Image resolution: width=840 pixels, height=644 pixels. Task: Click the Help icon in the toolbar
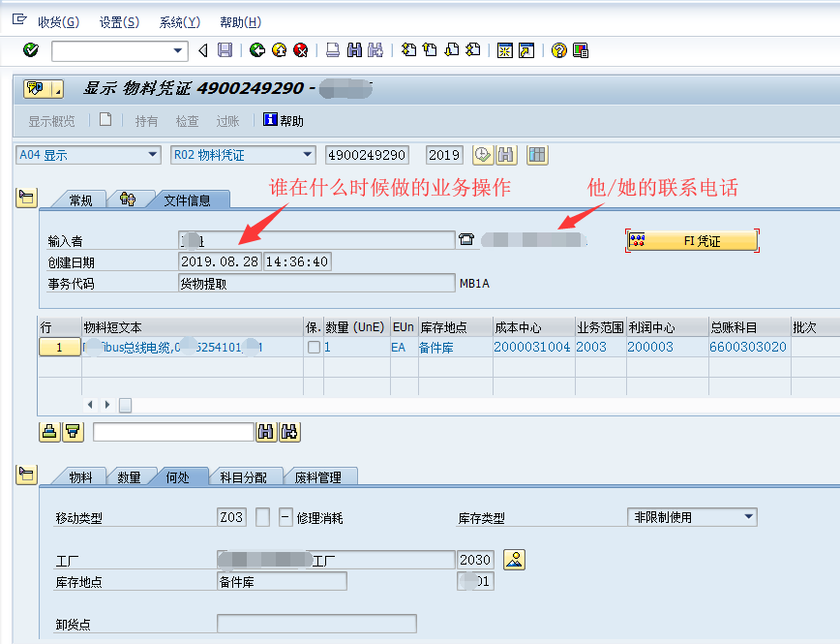558,49
